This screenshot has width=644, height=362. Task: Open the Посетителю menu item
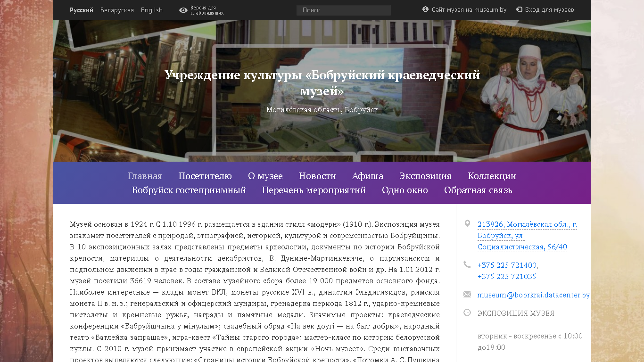point(205,176)
